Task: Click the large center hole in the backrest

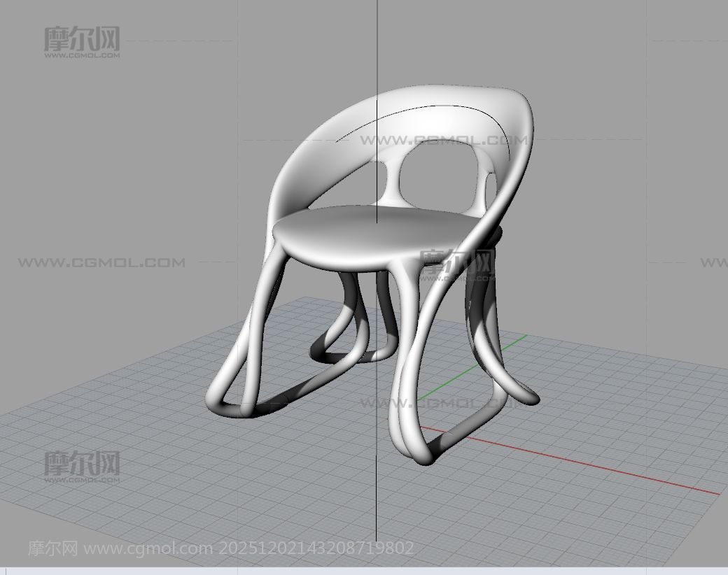Action: click(x=440, y=176)
